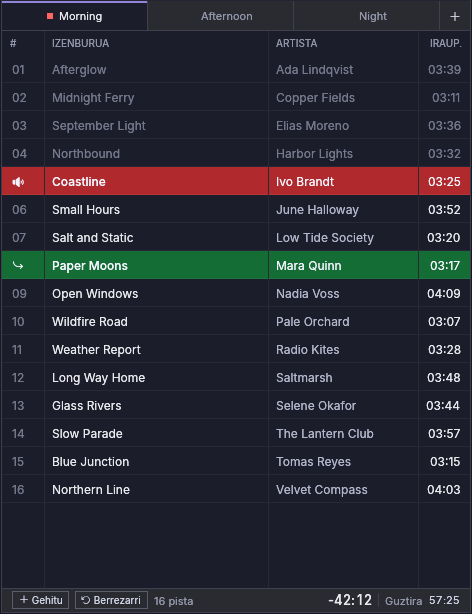Click the next-track arrow icon beside Paper Moons
The image size is (472, 614).
tap(18, 265)
